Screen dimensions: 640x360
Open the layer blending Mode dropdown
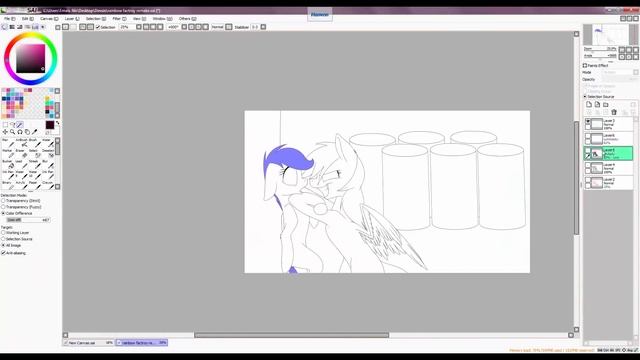620,72
